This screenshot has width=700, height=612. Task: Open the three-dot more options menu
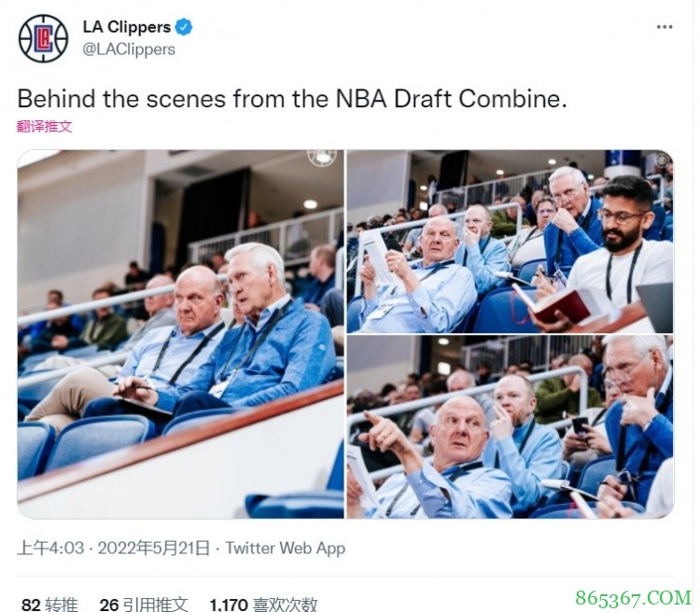[x=665, y=27]
